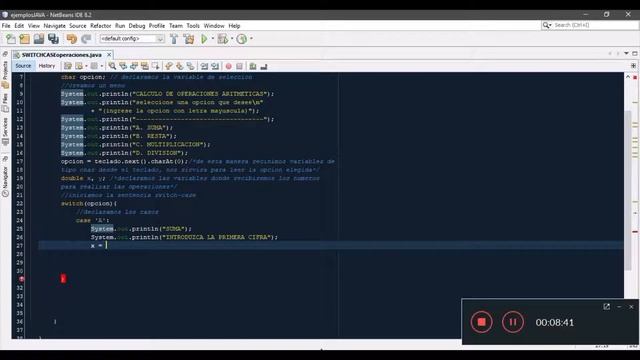
Task: Open the Window menu
Action: [214, 26]
